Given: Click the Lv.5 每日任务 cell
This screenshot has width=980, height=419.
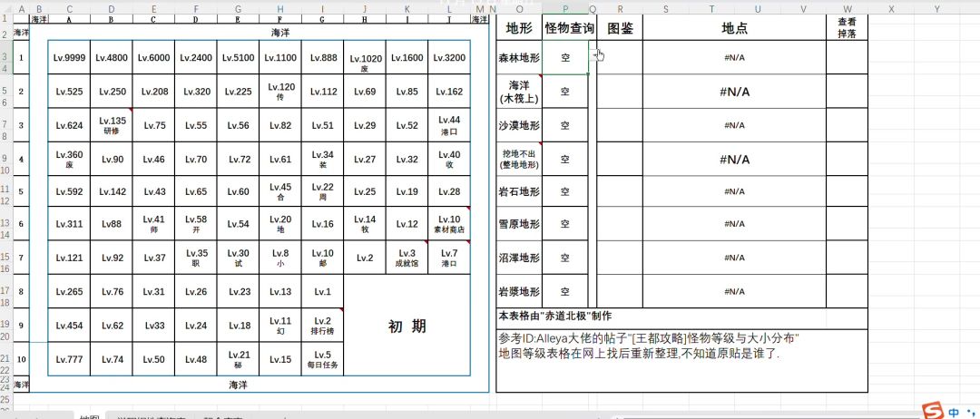Looking at the screenshot, I should click(322, 359).
